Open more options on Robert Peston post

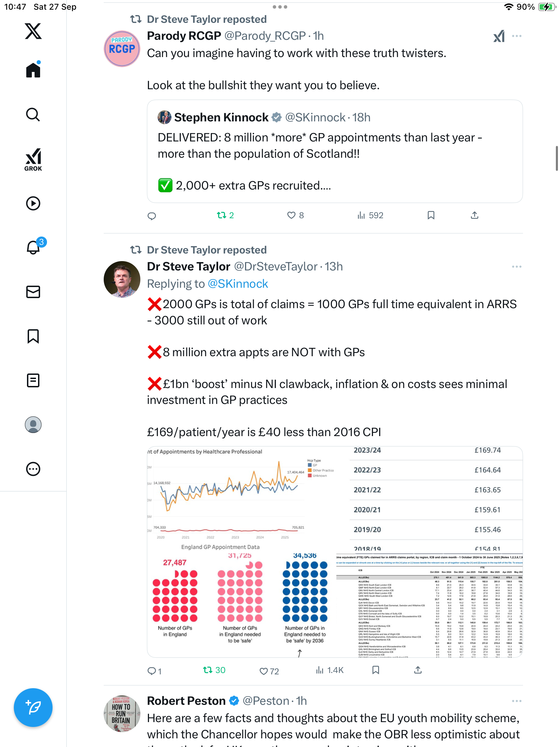[516, 701]
